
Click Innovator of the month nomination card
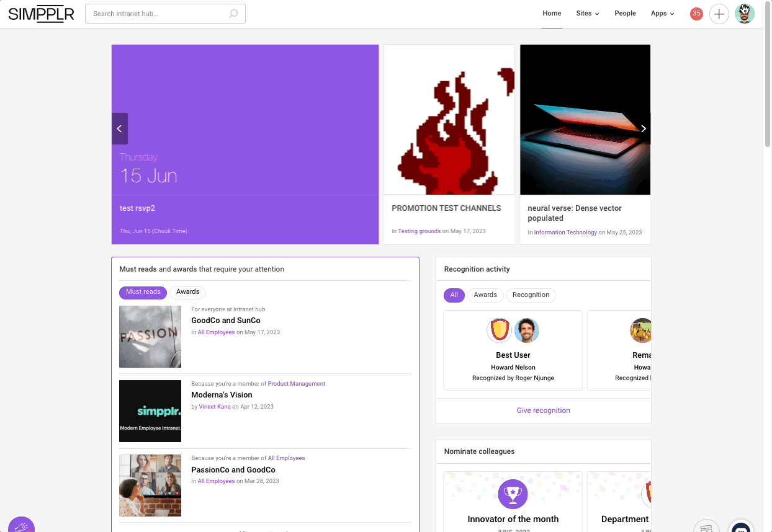point(513,502)
